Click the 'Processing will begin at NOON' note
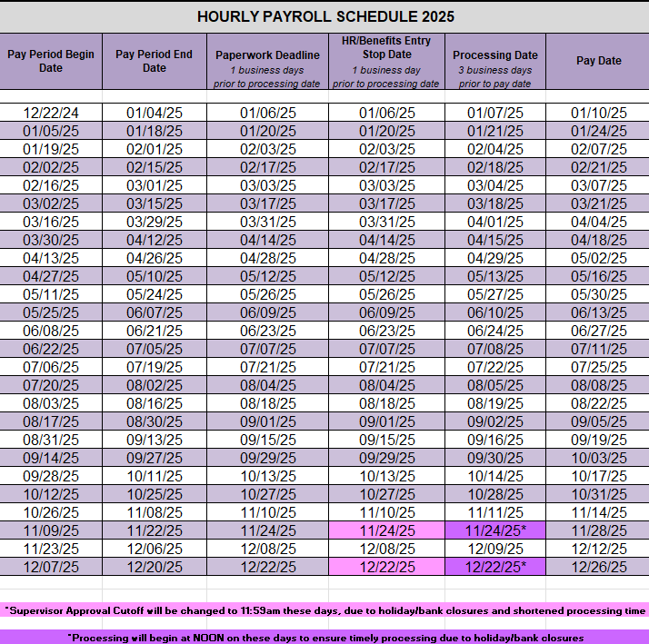This screenshot has width=649, height=644. point(324,638)
